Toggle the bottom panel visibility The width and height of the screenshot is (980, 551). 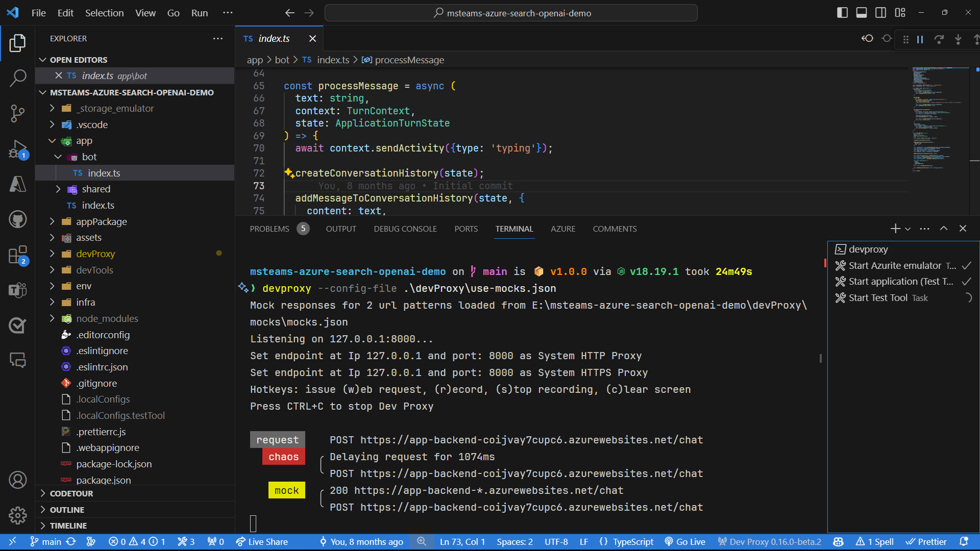tap(861, 12)
